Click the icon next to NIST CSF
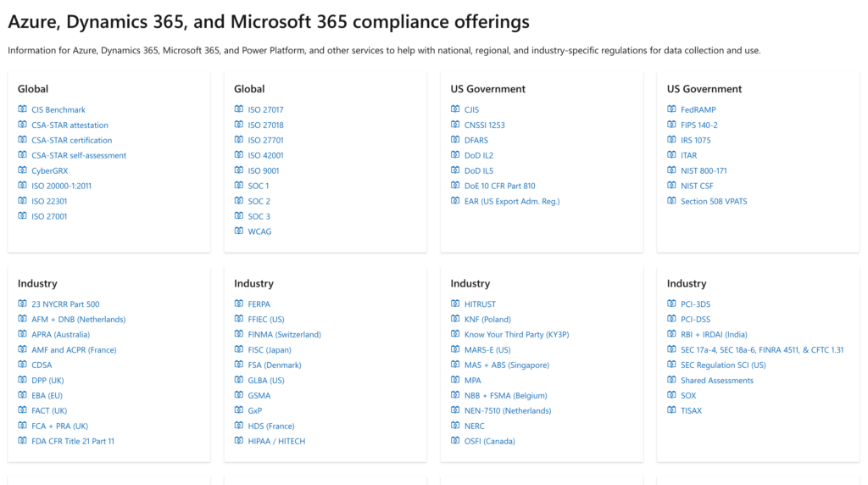The height and width of the screenshot is (485, 868). click(x=671, y=186)
